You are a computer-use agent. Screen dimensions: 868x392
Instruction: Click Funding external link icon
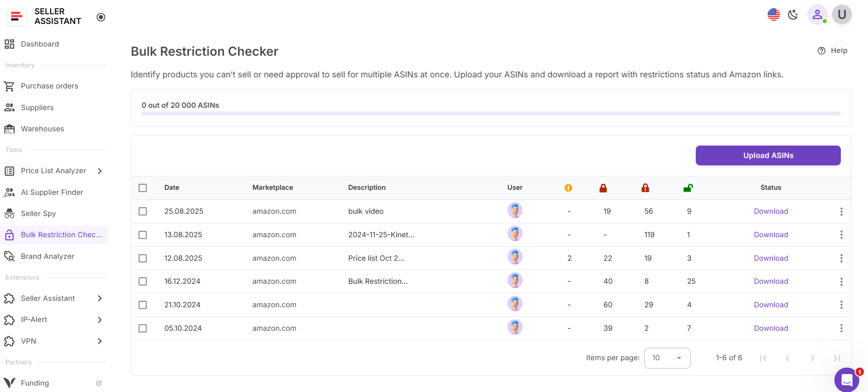pos(99,383)
